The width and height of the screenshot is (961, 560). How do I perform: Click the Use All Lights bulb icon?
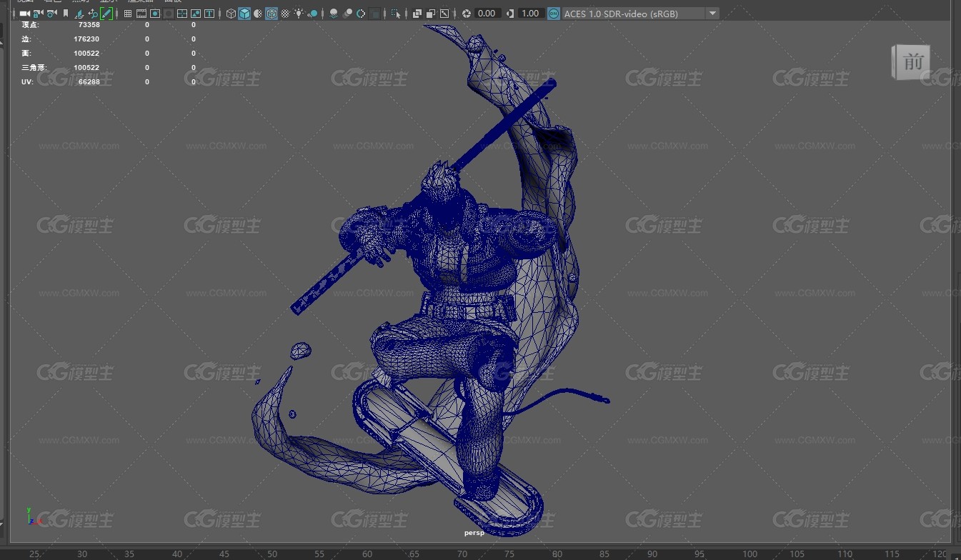(299, 14)
